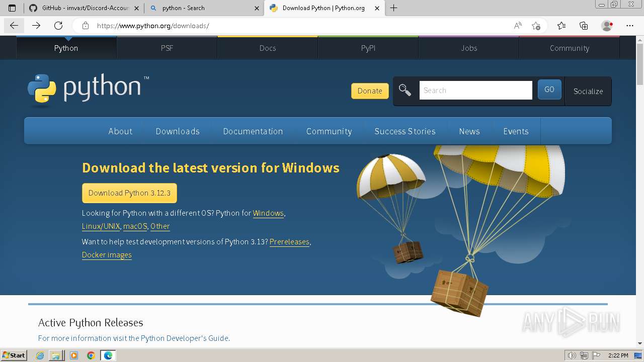Switch to the python - Search tab
Image resolution: width=644 pixels, height=362 pixels.
point(204,8)
